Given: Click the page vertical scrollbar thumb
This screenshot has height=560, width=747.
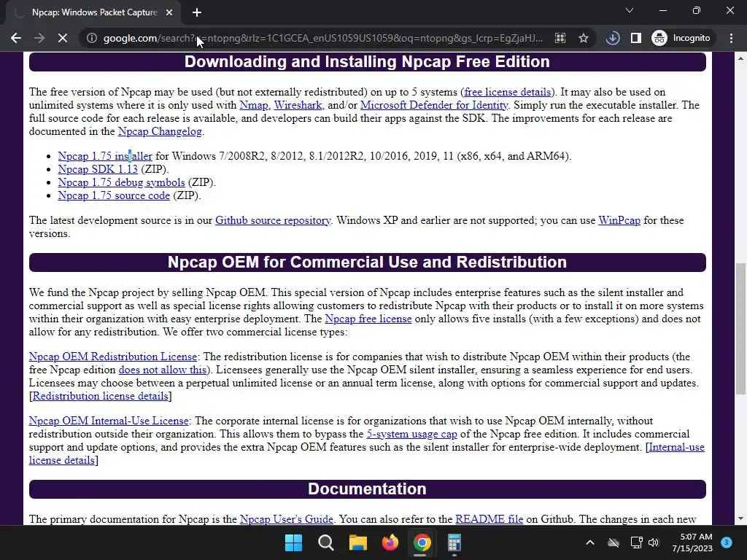Looking at the screenshot, I should 740,328.
